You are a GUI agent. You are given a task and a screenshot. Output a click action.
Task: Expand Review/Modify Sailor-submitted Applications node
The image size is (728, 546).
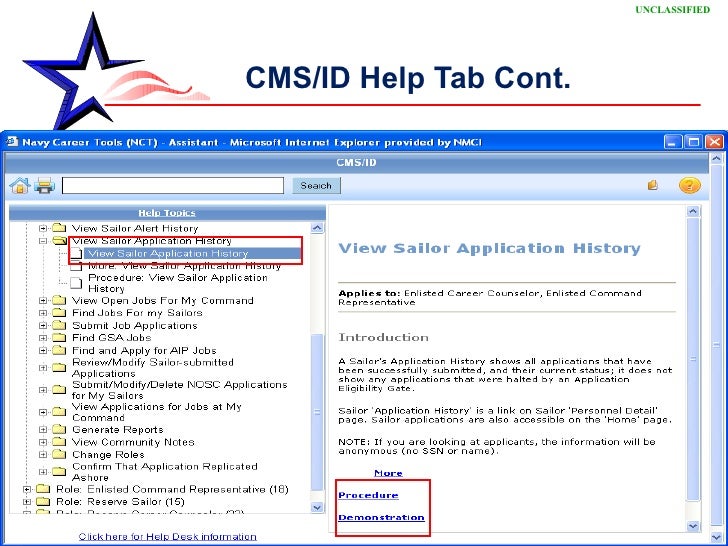43,368
